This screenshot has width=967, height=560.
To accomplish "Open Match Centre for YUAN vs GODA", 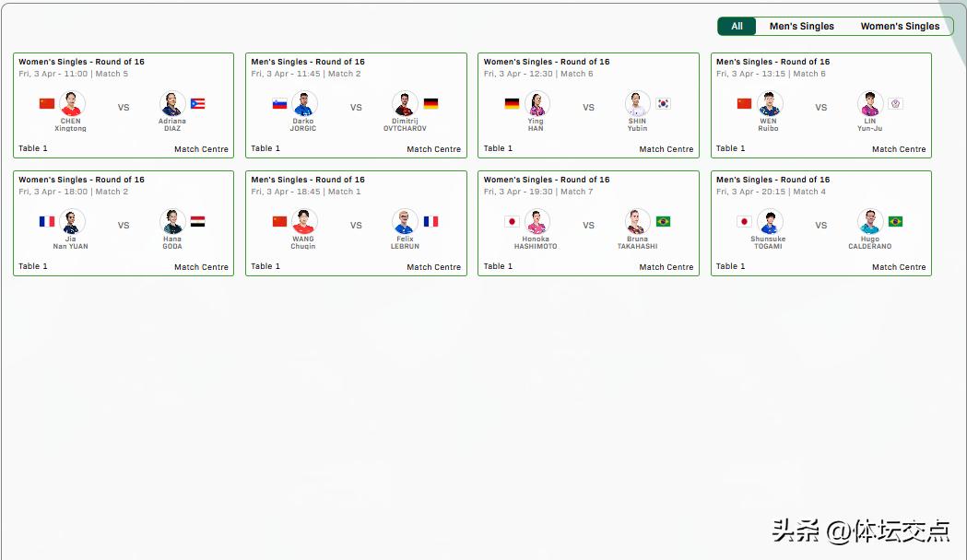I will [201, 267].
